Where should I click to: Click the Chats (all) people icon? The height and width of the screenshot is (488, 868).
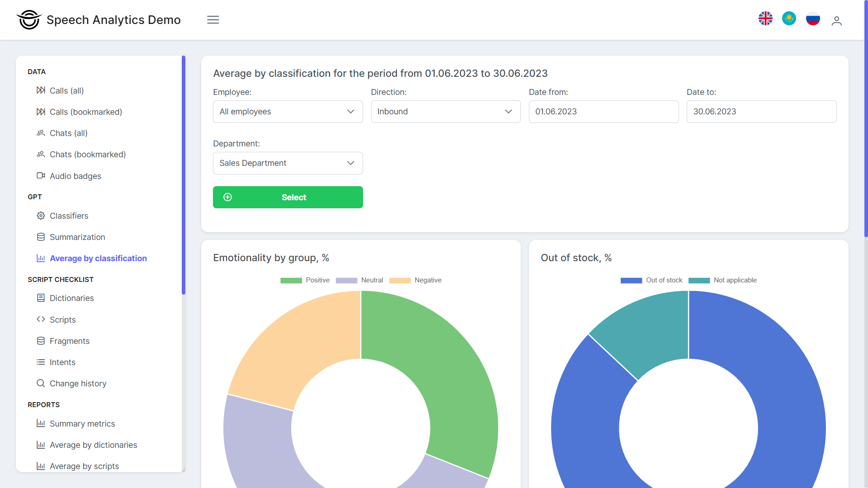41,133
